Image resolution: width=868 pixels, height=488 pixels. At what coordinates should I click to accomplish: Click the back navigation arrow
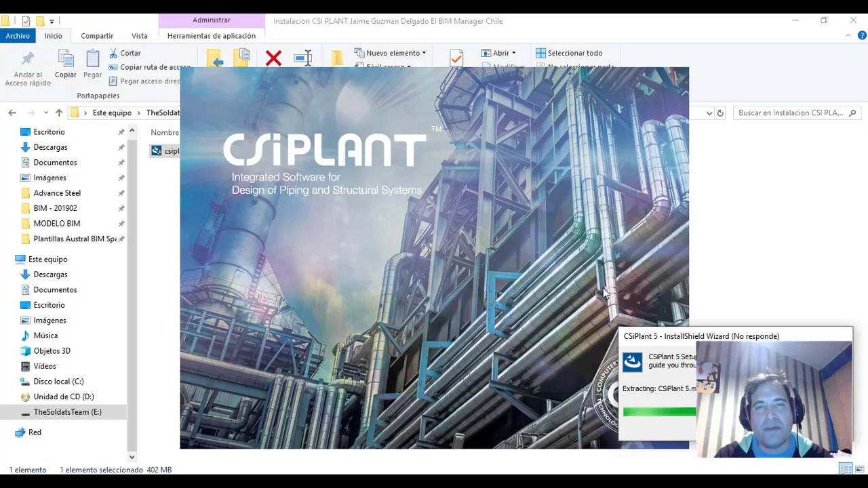point(12,113)
